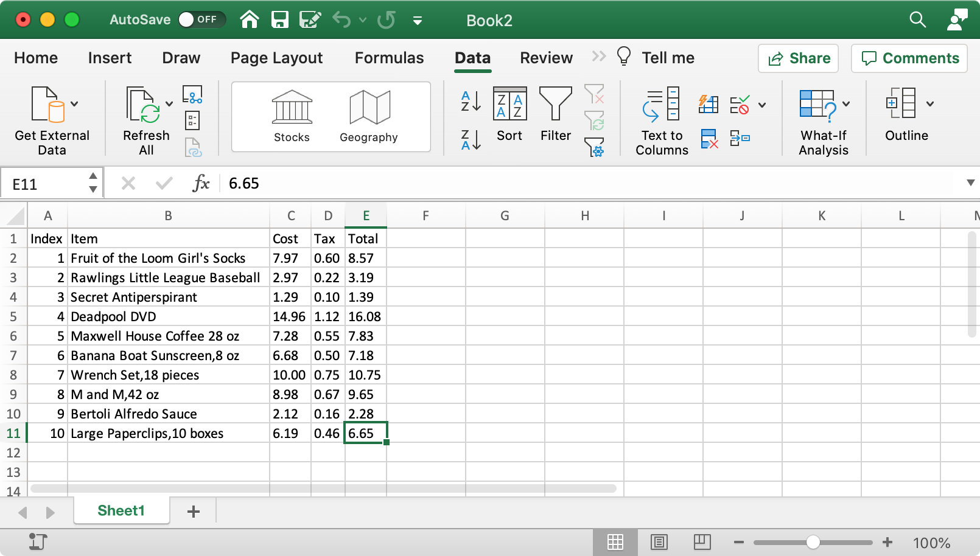Open Flash Fill

coord(708,105)
